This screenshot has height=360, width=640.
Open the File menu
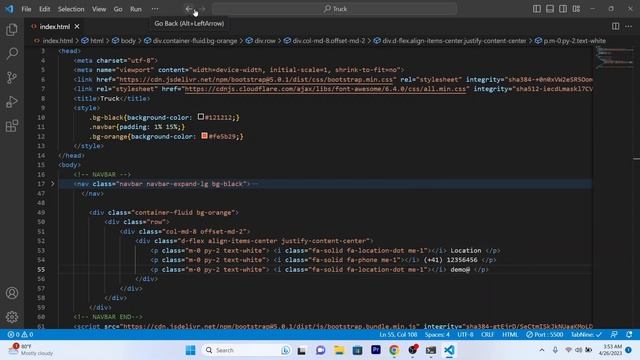26,9
